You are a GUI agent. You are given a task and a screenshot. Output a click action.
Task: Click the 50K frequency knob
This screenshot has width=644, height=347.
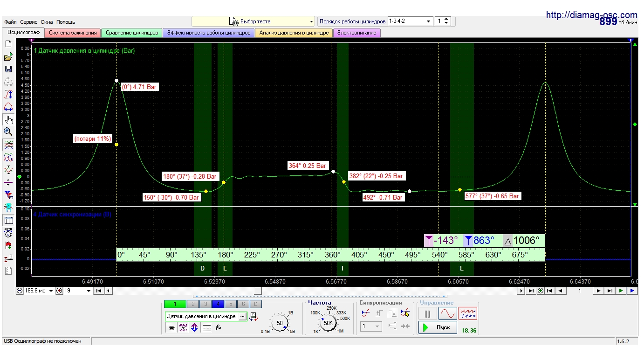click(328, 323)
